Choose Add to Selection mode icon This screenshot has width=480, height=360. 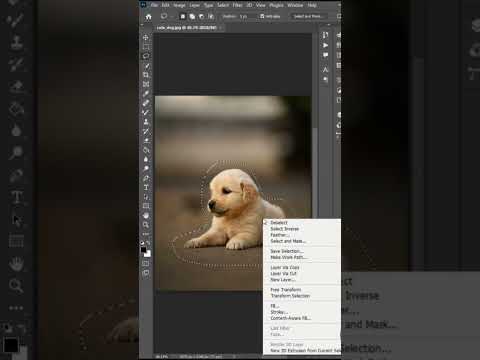tap(192, 16)
